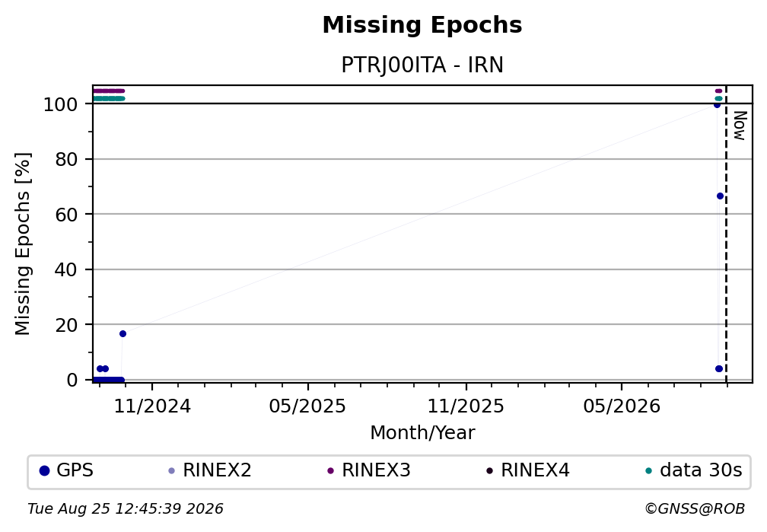Click the data 30s legend dot
The image size is (767, 532).
coord(648,471)
